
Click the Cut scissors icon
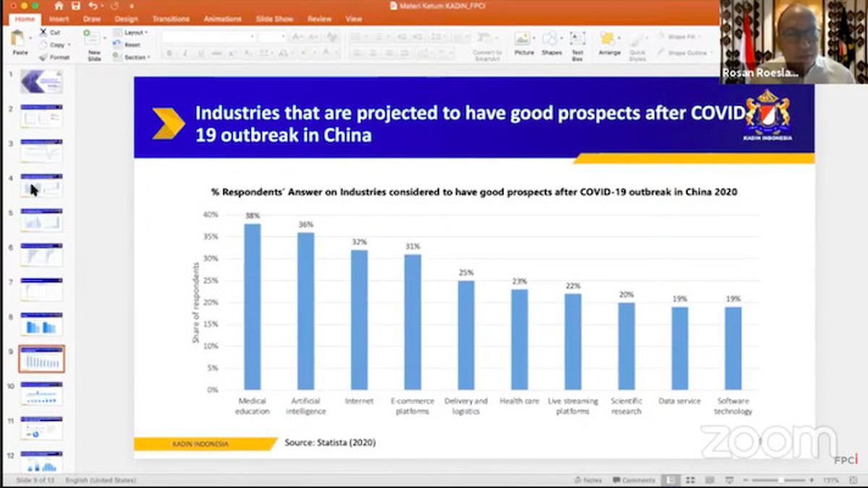(44, 33)
